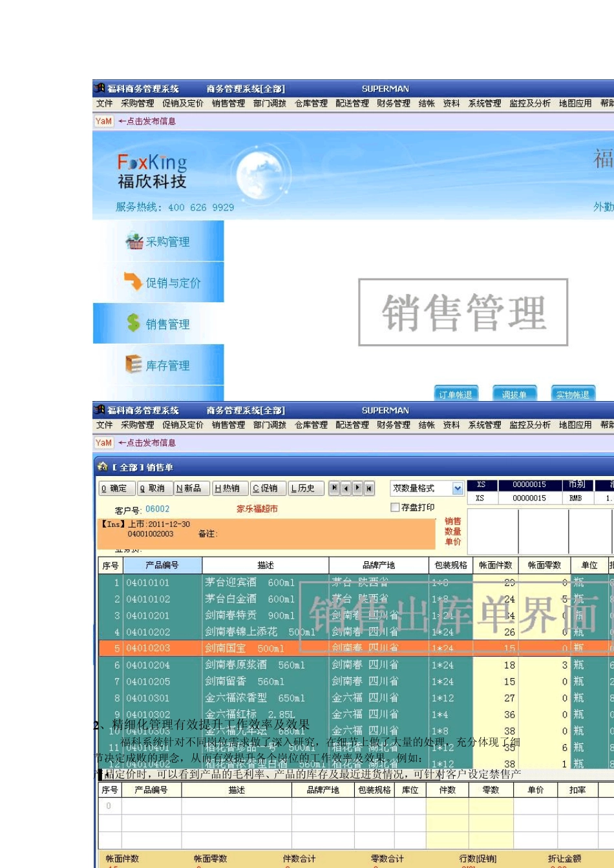Click 00000015 order number in dark header row
The image size is (614, 868).
click(x=529, y=484)
